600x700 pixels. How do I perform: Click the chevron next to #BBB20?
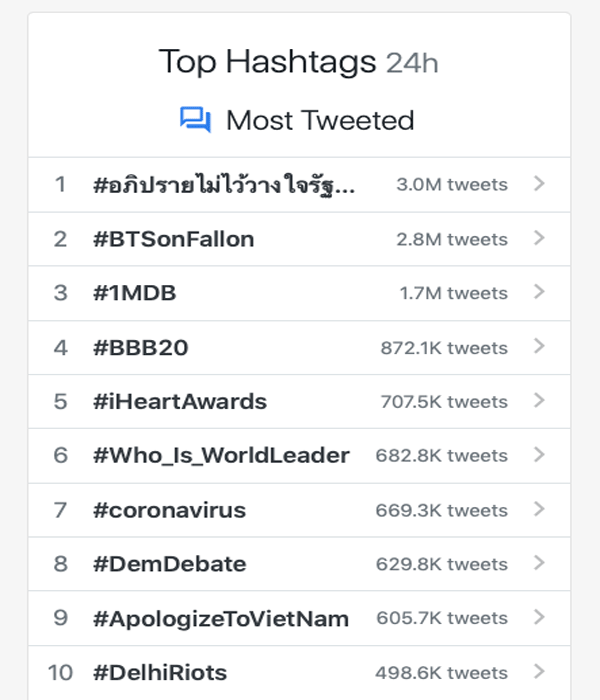point(539,347)
